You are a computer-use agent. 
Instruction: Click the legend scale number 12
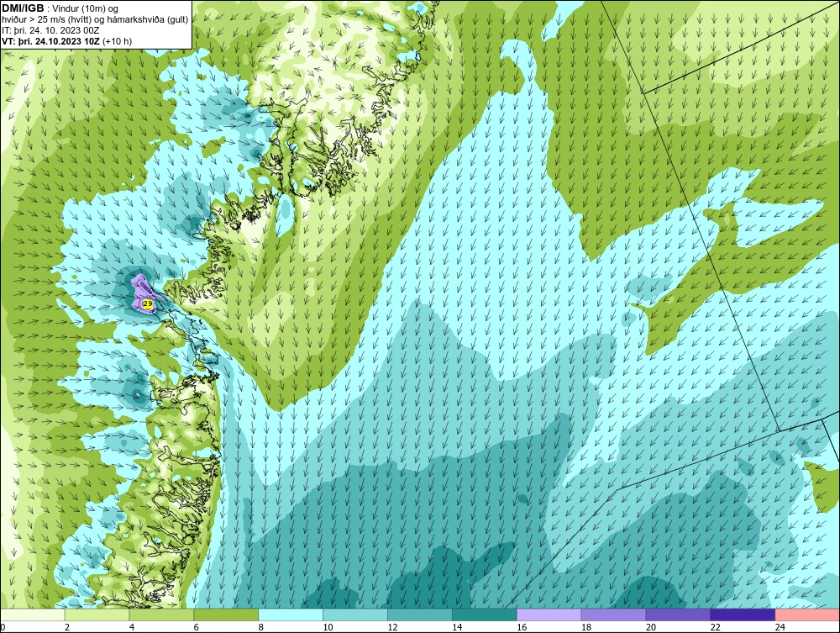tap(392, 627)
